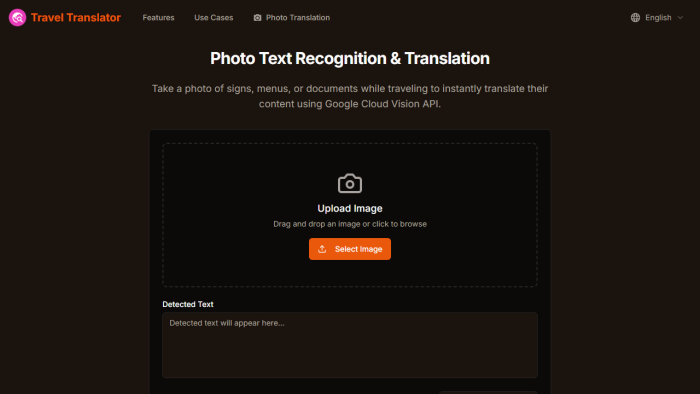Click the Photo Text Recognition & Translation heading
The height and width of the screenshot is (394, 700).
coord(350,58)
